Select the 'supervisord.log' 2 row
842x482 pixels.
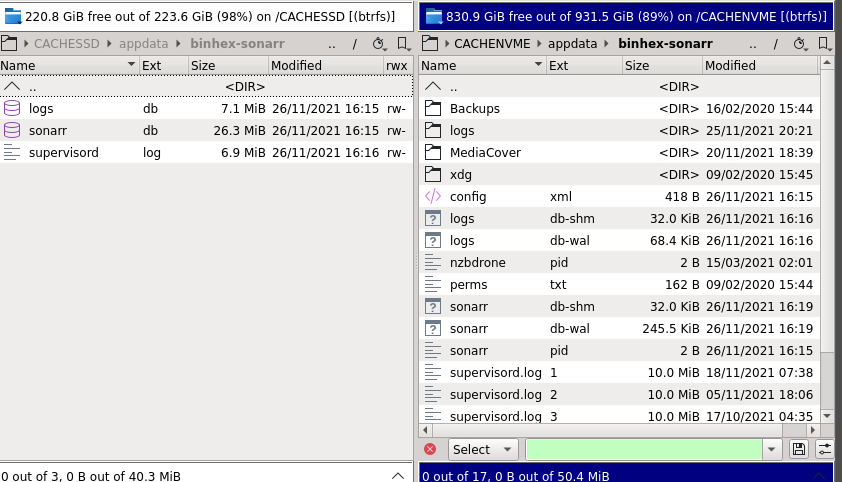coord(620,395)
